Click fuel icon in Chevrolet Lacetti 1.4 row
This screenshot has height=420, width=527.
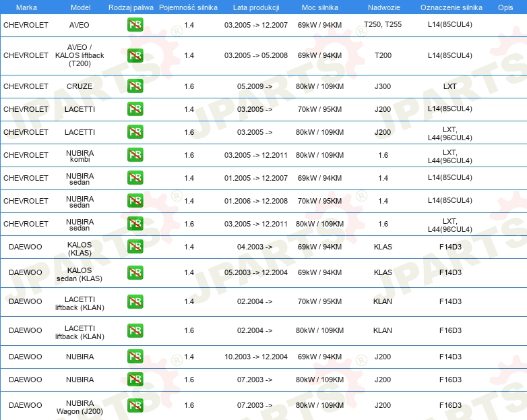coord(135,109)
